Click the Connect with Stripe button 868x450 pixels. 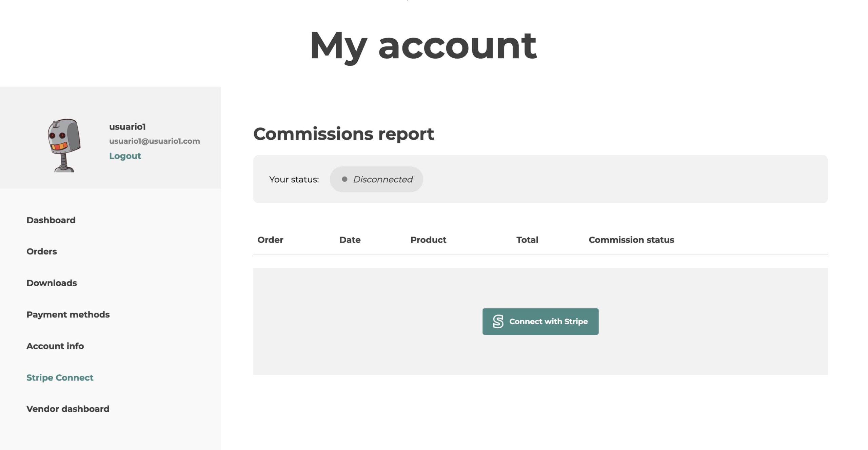(540, 321)
